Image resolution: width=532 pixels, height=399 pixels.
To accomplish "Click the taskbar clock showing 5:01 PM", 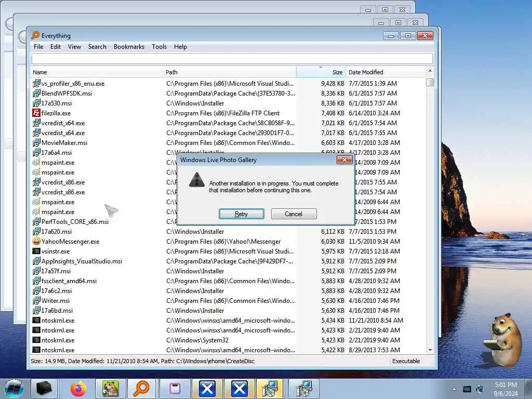I will tap(506, 389).
